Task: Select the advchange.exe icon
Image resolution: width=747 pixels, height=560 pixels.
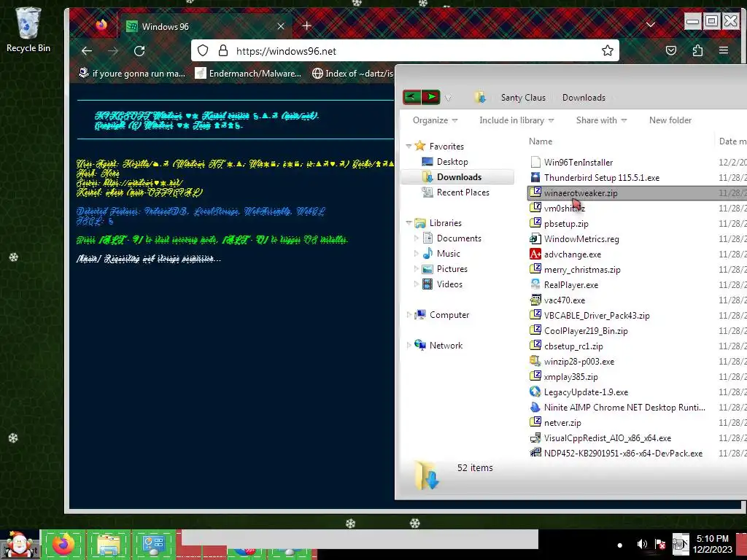Action: (535, 254)
